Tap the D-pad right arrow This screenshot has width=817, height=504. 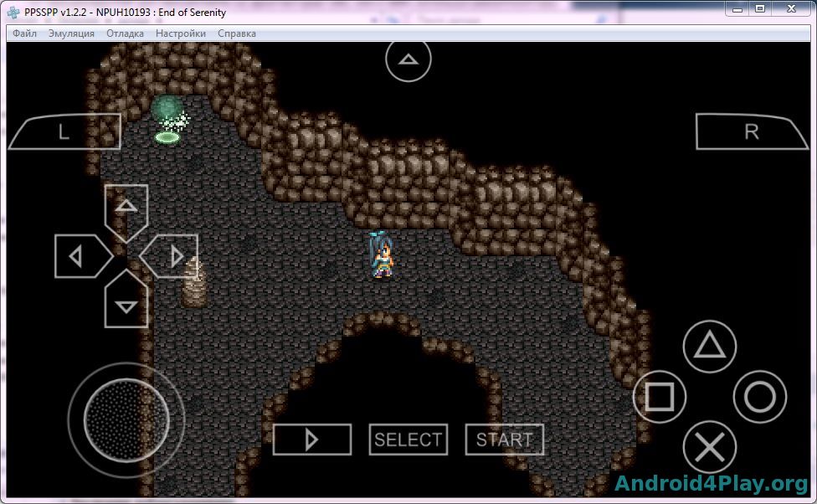click(169, 256)
